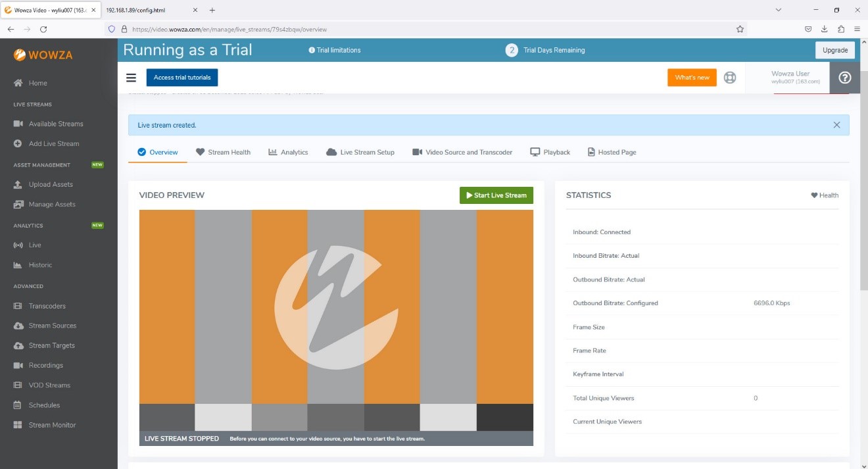
Task: Click the Health heart icon in Statistics
Action: tap(814, 195)
